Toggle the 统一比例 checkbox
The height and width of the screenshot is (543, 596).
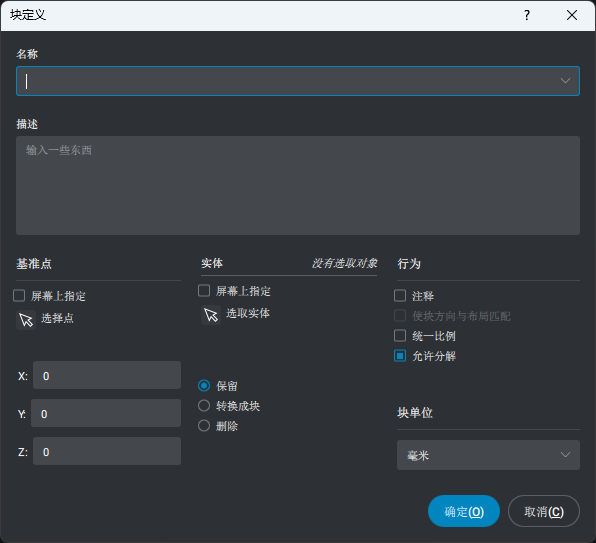pyautogui.click(x=400, y=336)
